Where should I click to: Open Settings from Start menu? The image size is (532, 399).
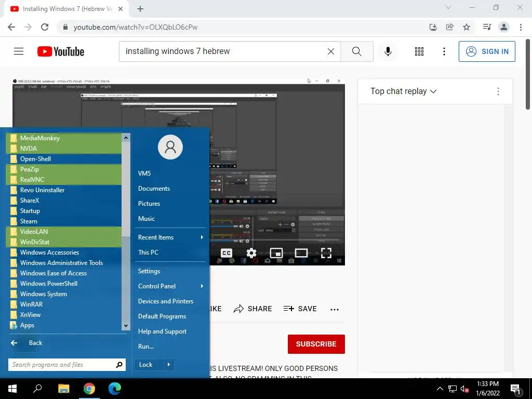[170, 271]
